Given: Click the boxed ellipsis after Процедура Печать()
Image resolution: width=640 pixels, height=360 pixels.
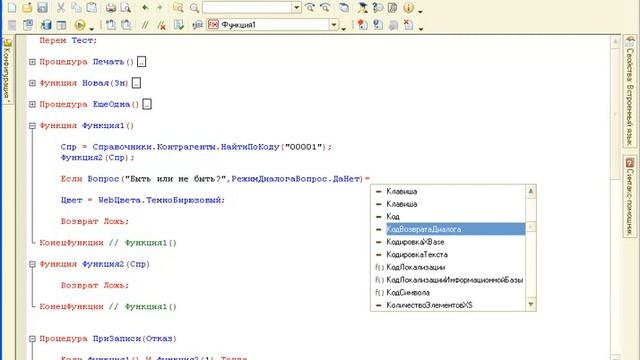Looking at the screenshot, I should pyautogui.click(x=141, y=62).
